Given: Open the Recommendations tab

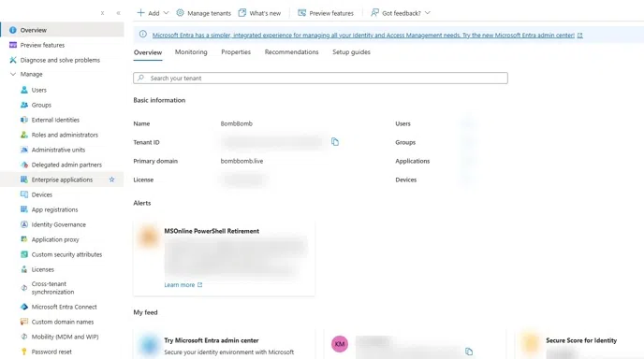Looking at the screenshot, I should click(292, 52).
